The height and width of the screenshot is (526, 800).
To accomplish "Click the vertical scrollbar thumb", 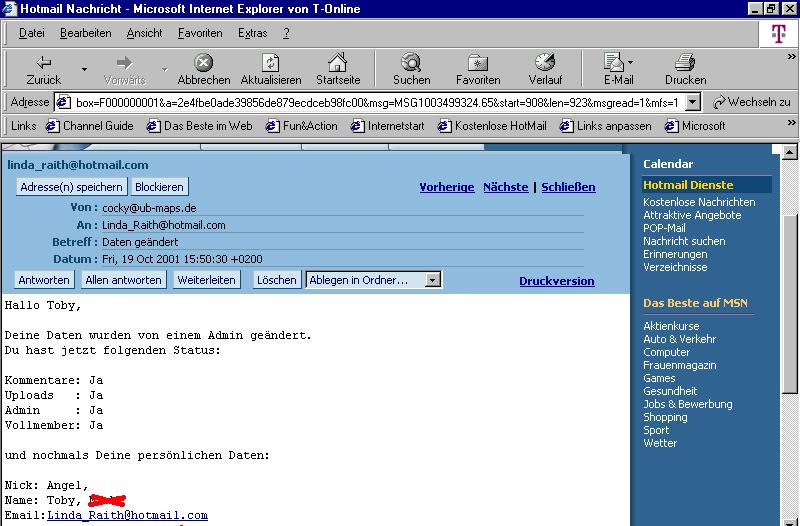I will [x=789, y=304].
